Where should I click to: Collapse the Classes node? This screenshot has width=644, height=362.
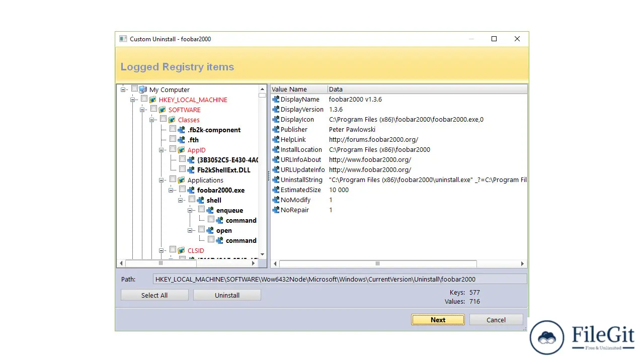[152, 120]
